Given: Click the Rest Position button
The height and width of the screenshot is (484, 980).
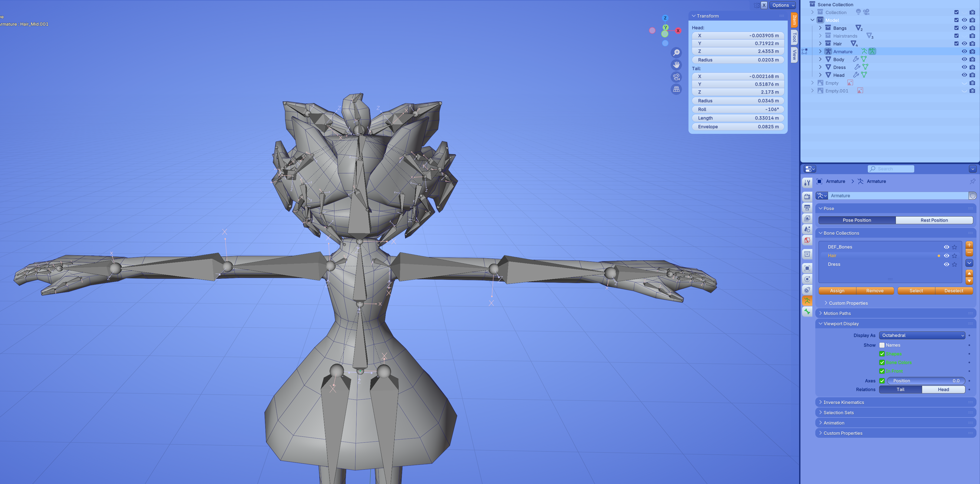Looking at the screenshot, I should click(933, 220).
